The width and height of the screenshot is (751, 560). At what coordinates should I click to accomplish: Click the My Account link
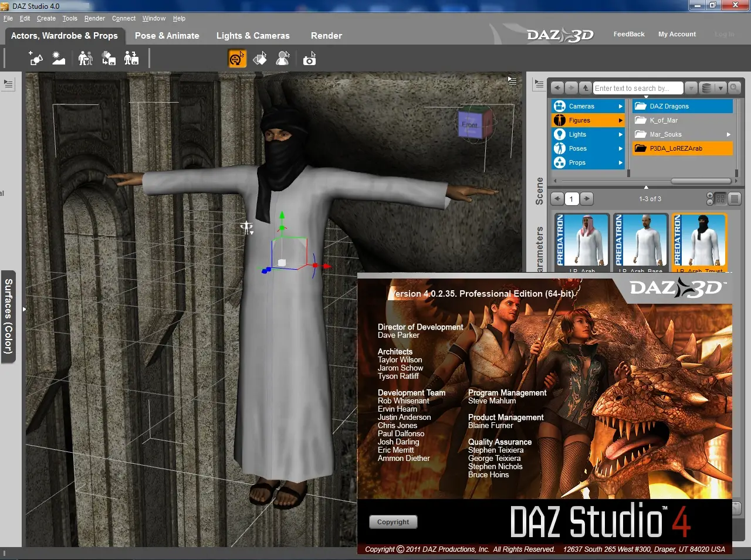coord(677,34)
